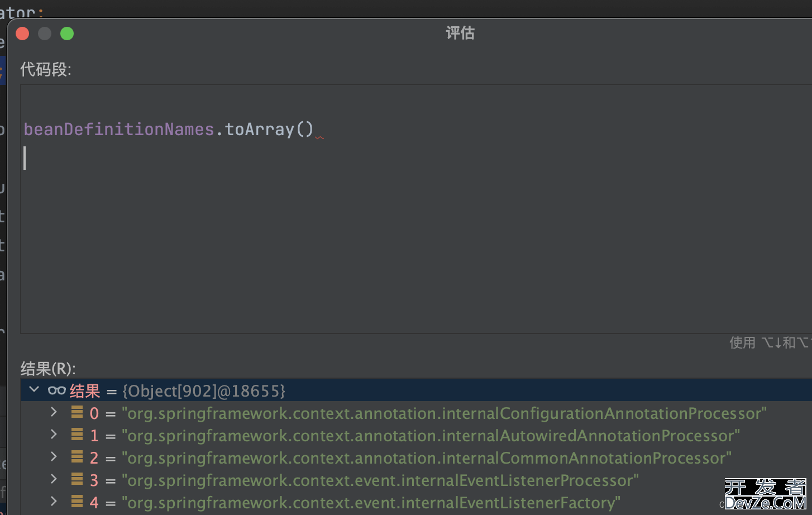Click the glasses watch icon beside 结果
Viewport: 812px width, 515px height.
tap(57, 390)
